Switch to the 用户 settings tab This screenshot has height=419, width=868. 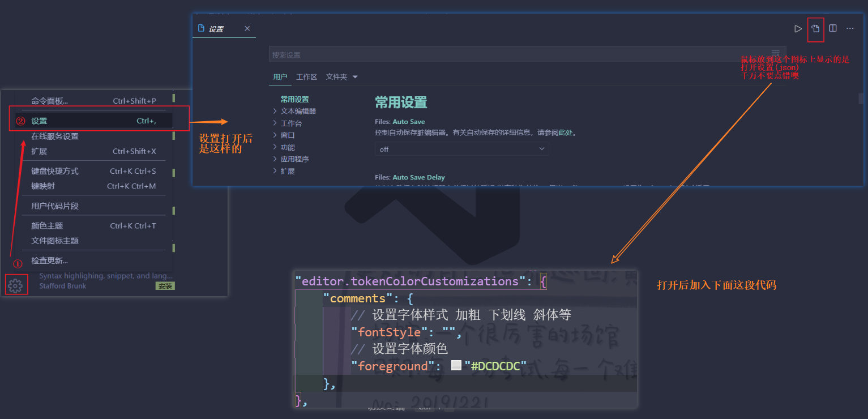(x=280, y=77)
